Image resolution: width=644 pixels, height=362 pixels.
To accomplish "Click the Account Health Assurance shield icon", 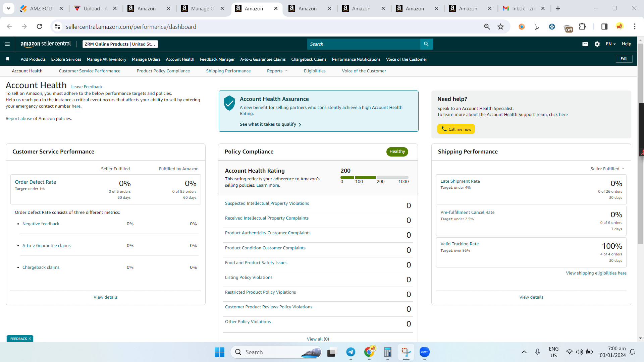I will click(229, 103).
